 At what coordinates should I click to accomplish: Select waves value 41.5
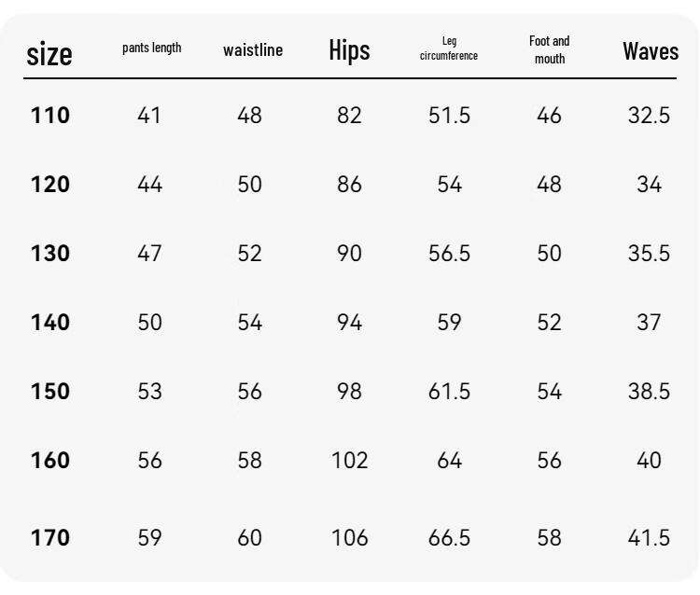click(x=649, y=537)
